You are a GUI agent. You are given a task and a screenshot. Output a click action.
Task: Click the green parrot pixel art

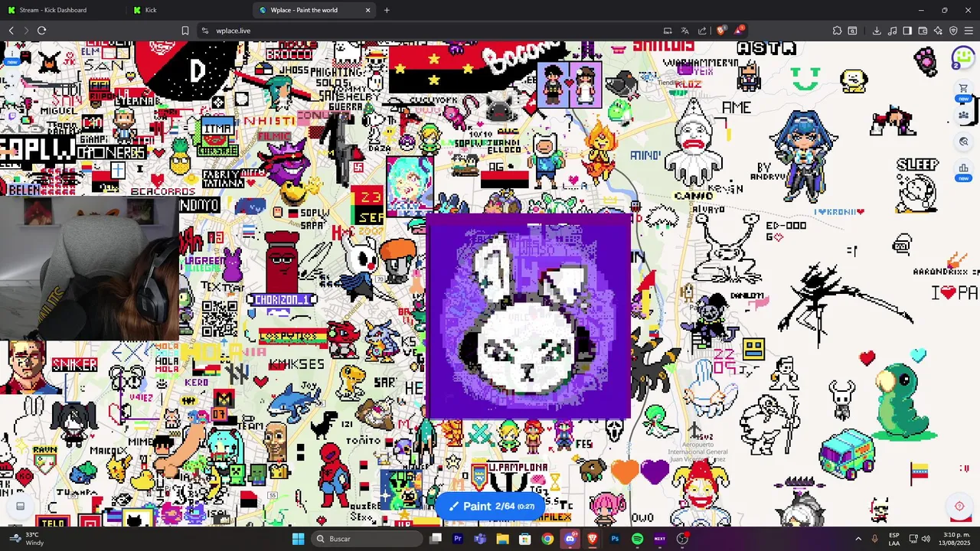point(904,401)
